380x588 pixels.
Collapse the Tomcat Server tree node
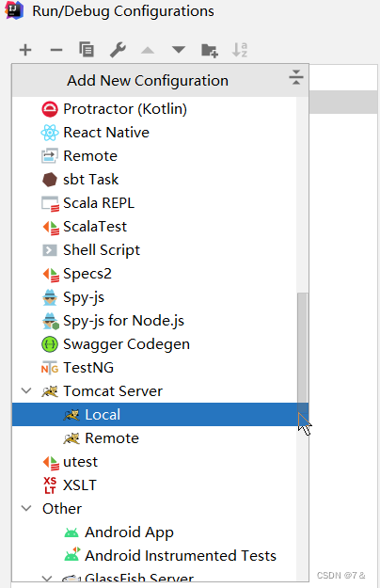pos(26,390)
